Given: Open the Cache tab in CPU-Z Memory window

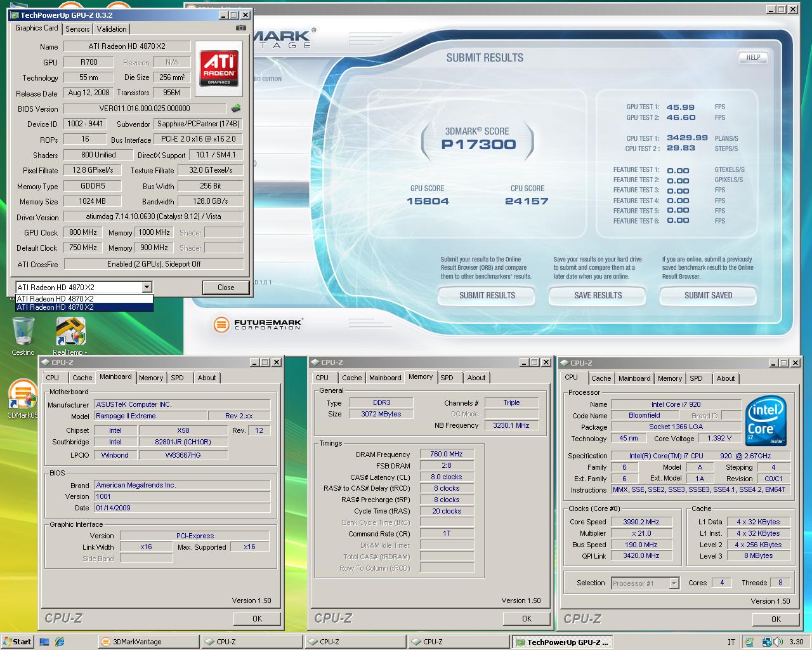Looking at the screenshot, I should click(351, 378).
